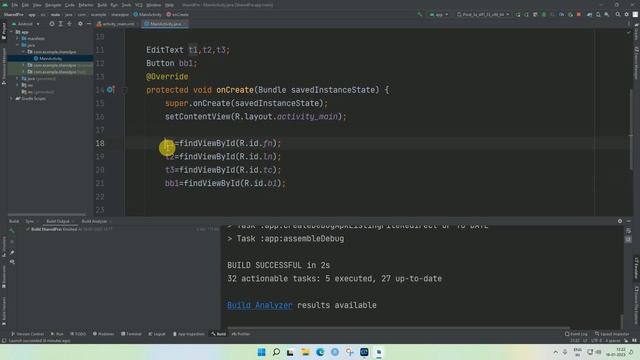Image resolution: width=640 pixels, height=360 pixels.
Task: Click the Search Everywhere magnifier icon
Action: [x=618, y=14]
